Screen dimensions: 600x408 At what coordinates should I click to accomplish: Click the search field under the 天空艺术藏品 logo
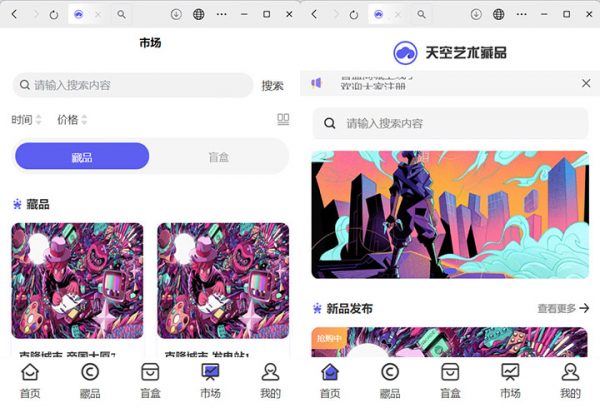(x=450, y=123)
